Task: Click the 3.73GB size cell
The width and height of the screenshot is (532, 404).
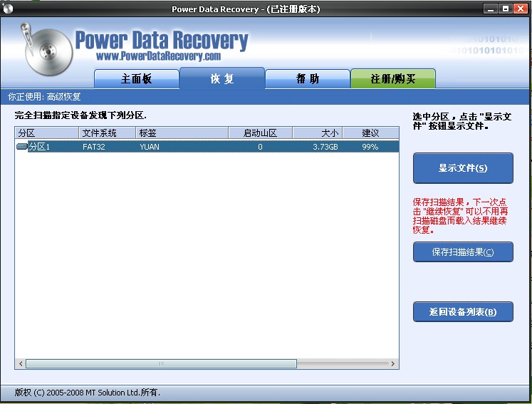Action: point(325,147)
